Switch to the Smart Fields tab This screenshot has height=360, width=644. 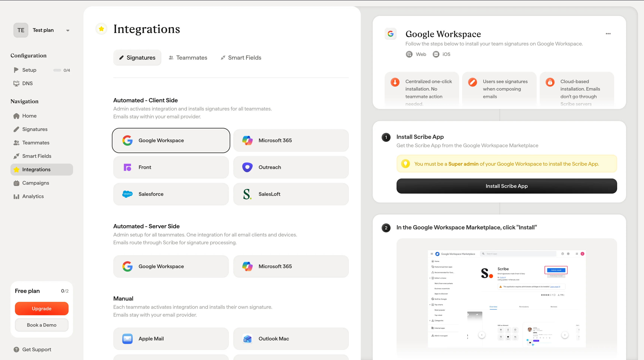pos(241,58)
